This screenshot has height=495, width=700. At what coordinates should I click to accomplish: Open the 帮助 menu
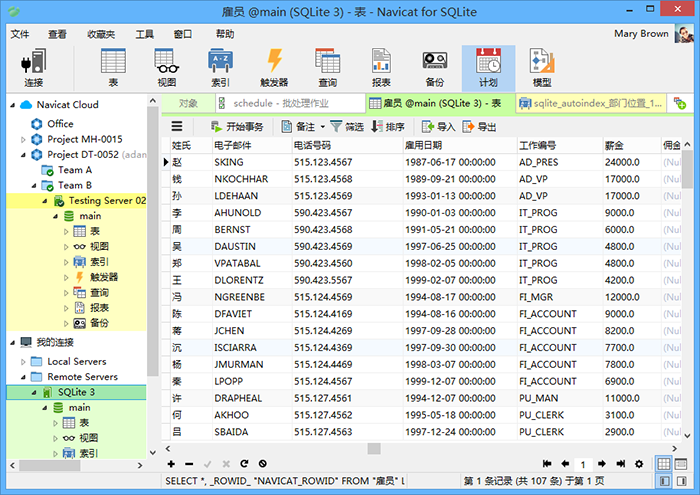[225, 34]
